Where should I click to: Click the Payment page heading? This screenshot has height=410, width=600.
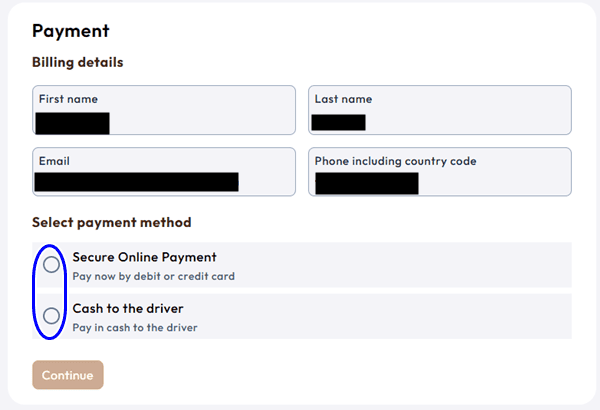70,31
